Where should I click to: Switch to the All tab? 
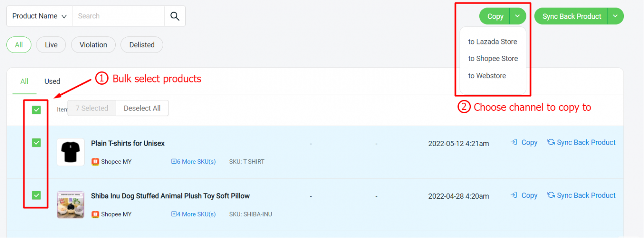[24, 81]
